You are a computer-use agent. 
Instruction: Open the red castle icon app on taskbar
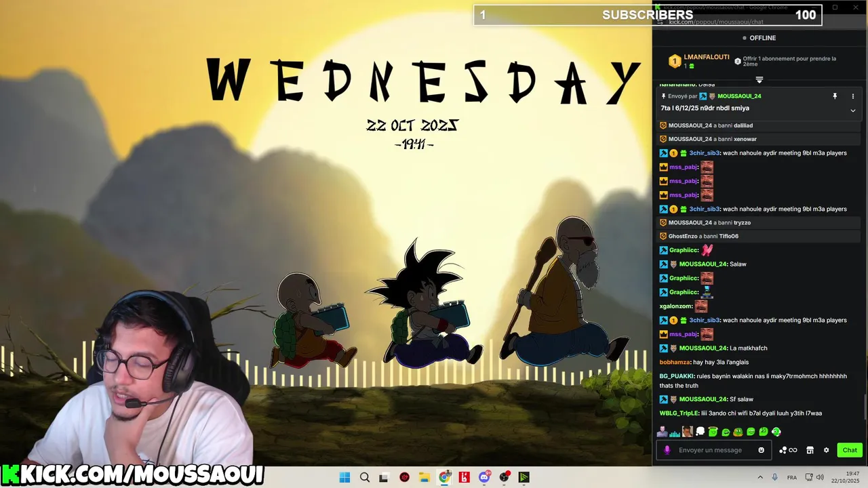pos(465,477)
